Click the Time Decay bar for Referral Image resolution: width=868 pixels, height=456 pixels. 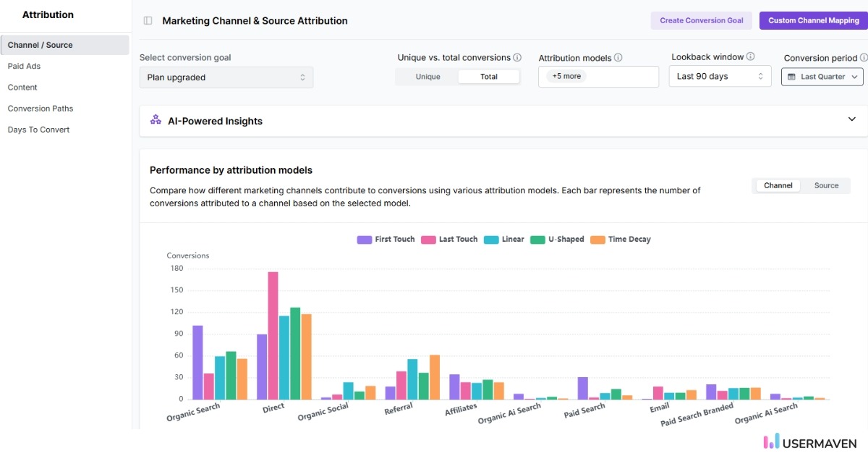(435, 376)
